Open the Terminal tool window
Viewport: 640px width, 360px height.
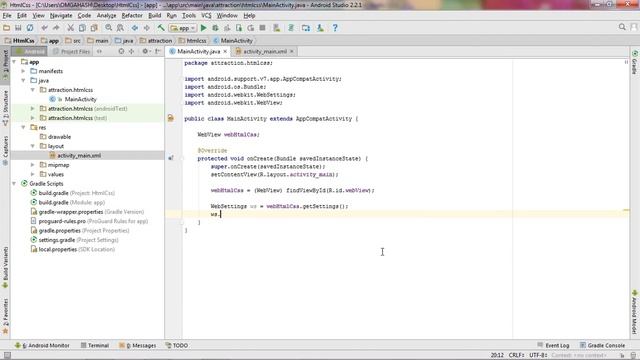95,345
